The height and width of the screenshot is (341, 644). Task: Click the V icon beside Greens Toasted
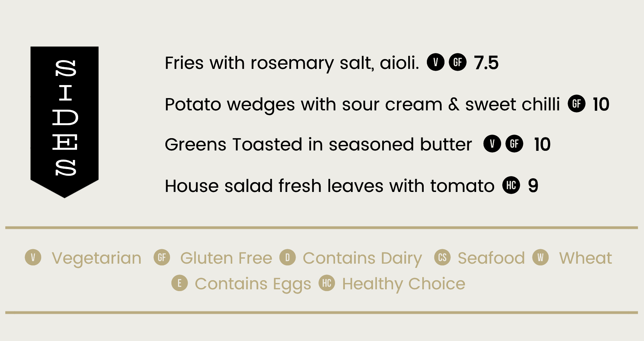tap(492, 144)
